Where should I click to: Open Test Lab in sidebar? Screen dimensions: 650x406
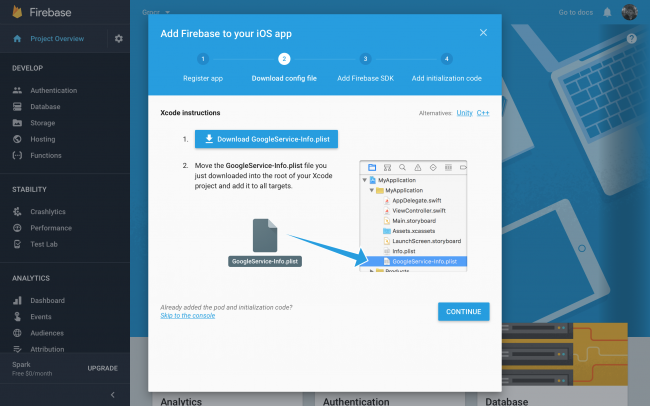click(x=44, y=244)
